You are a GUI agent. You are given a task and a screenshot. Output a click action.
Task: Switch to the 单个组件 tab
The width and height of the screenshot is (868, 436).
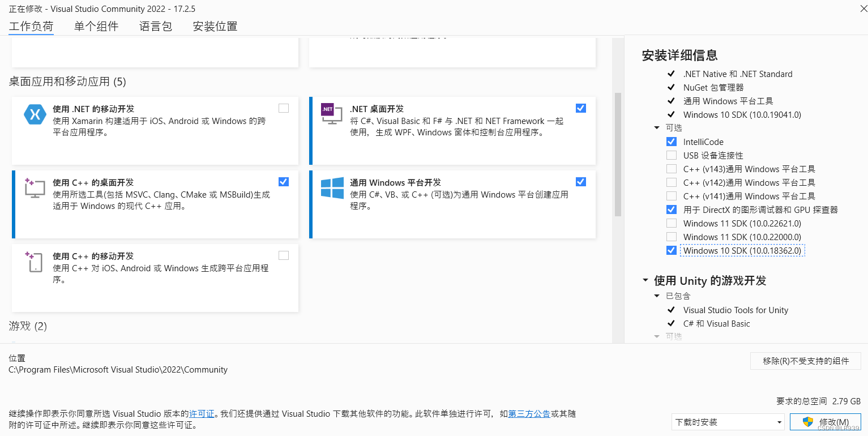click(x=96, y=26)
